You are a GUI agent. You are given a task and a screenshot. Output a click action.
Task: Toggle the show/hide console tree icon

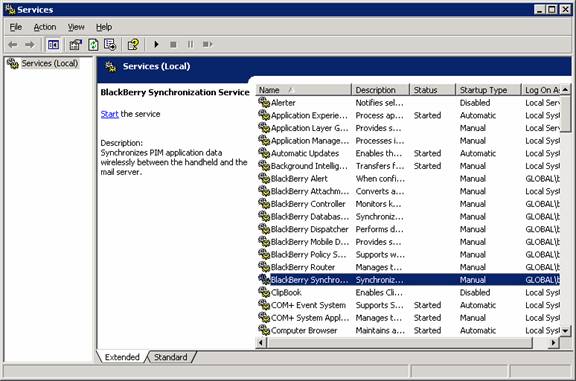coord(53,45)
